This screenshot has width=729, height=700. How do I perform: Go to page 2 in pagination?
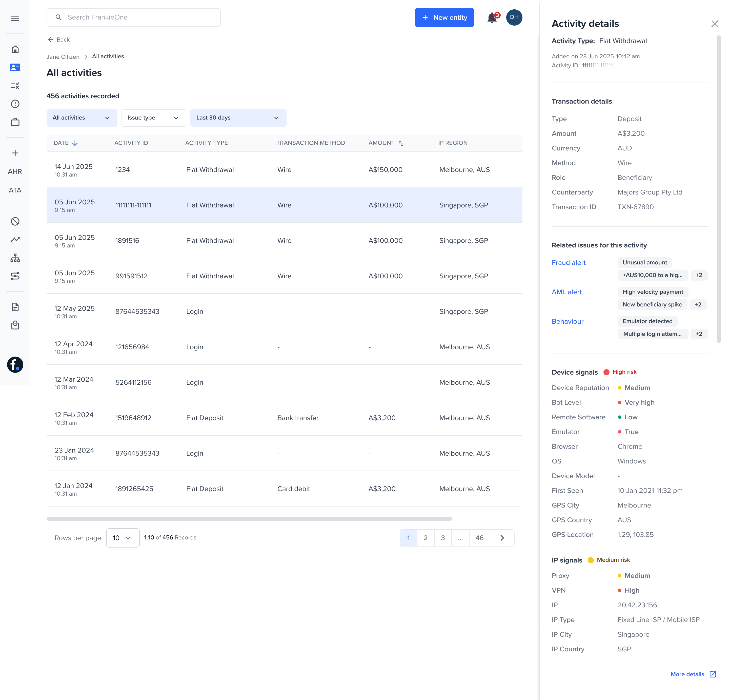tap(426, 538)
